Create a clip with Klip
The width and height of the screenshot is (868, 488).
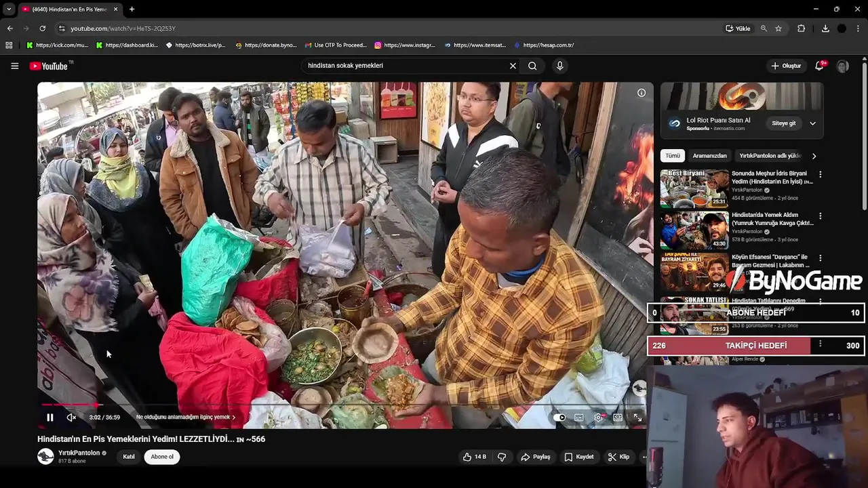coord(618,457)
